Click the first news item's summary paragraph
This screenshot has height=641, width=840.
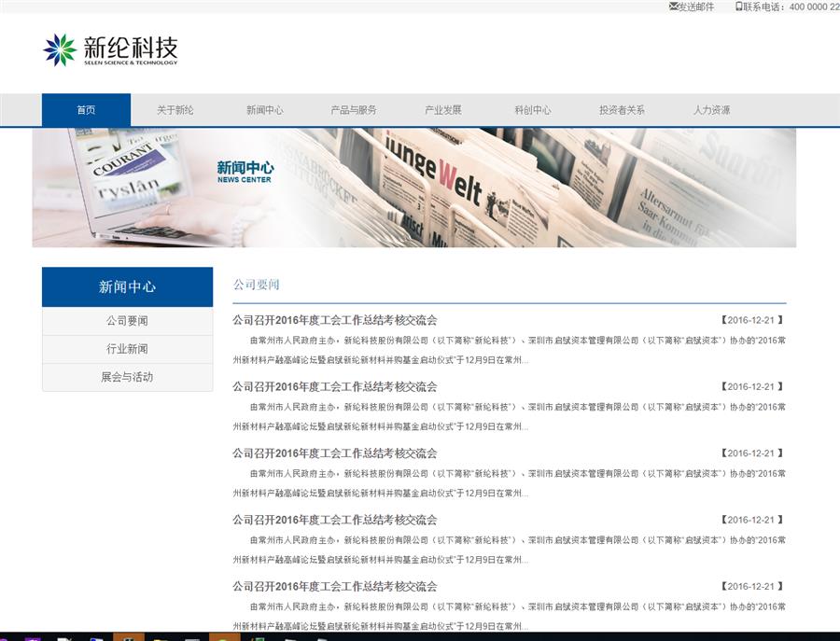[509, 350]
